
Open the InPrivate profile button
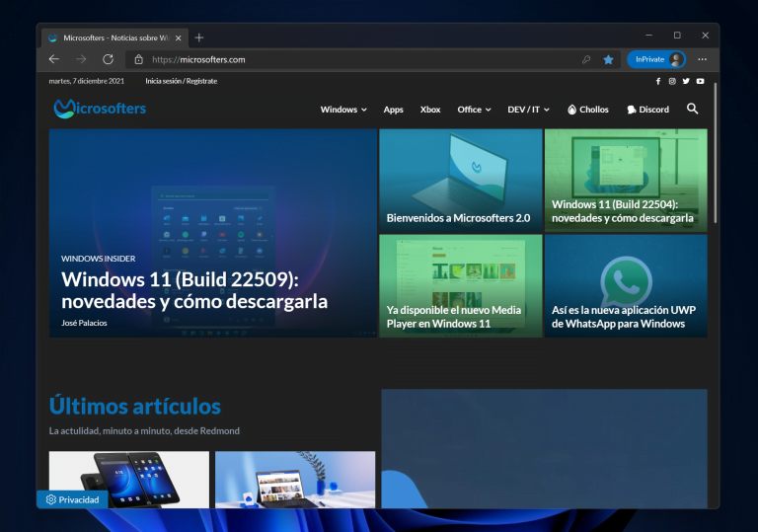tap(656, 59)
